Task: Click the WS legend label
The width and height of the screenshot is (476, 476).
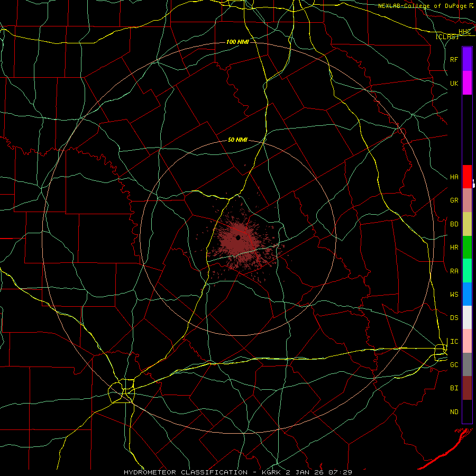Action: (454, 294)
